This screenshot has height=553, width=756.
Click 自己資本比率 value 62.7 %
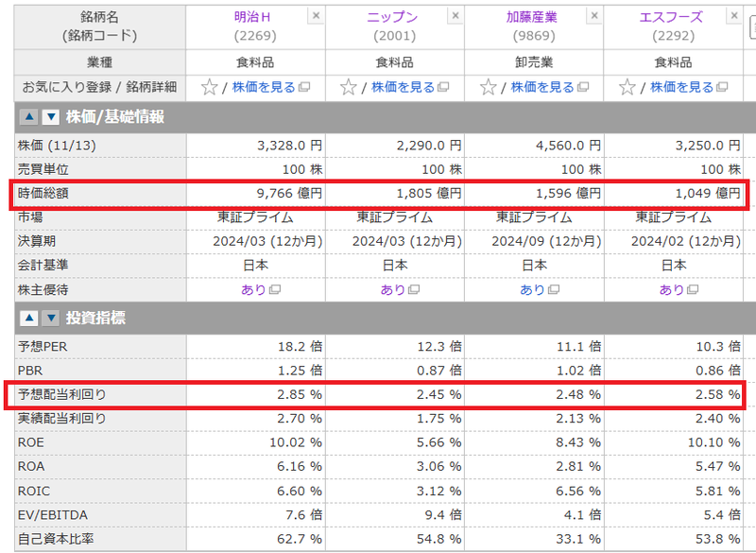pos(300,539)
